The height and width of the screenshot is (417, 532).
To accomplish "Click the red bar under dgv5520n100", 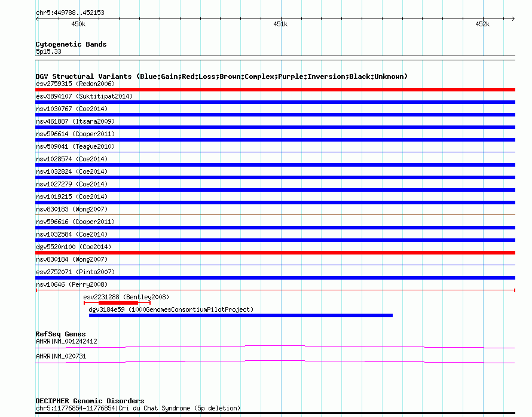I will click(x=275, y=253).
